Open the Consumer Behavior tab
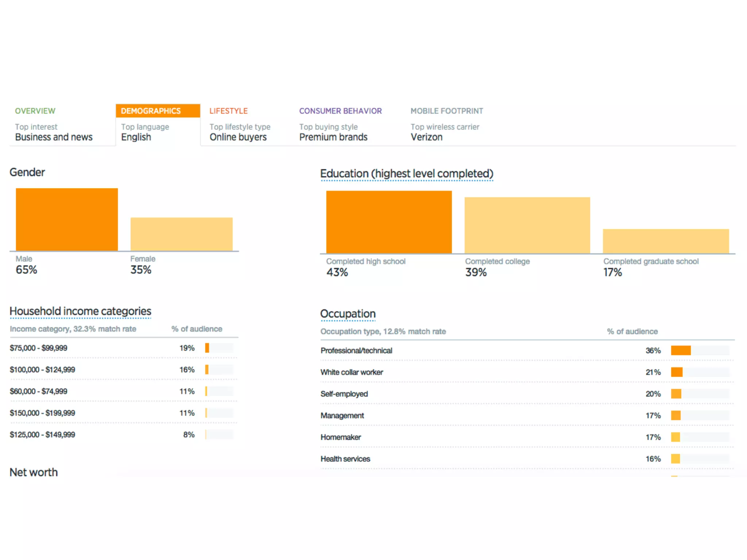 (340, 111)
